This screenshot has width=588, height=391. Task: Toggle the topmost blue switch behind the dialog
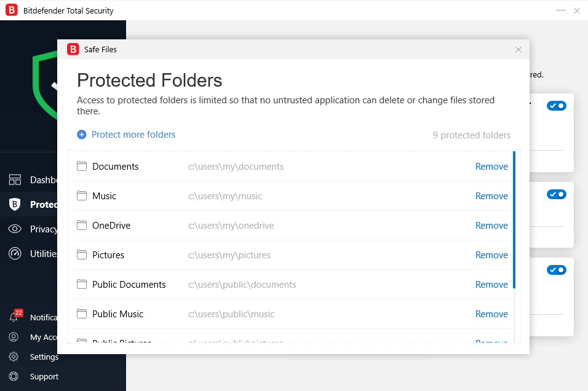(x=557, y=106)
